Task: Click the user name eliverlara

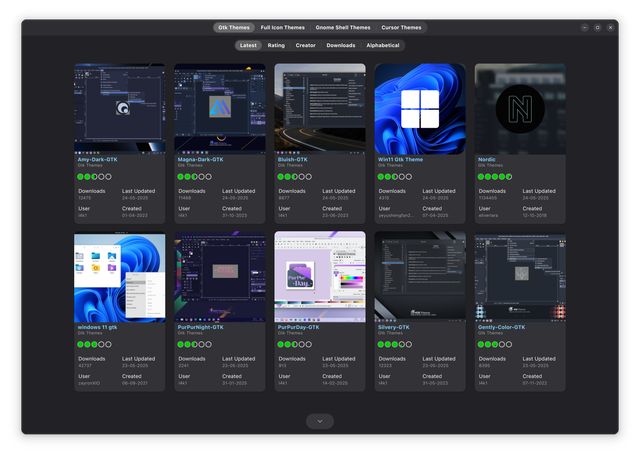Action: point(488,216)
